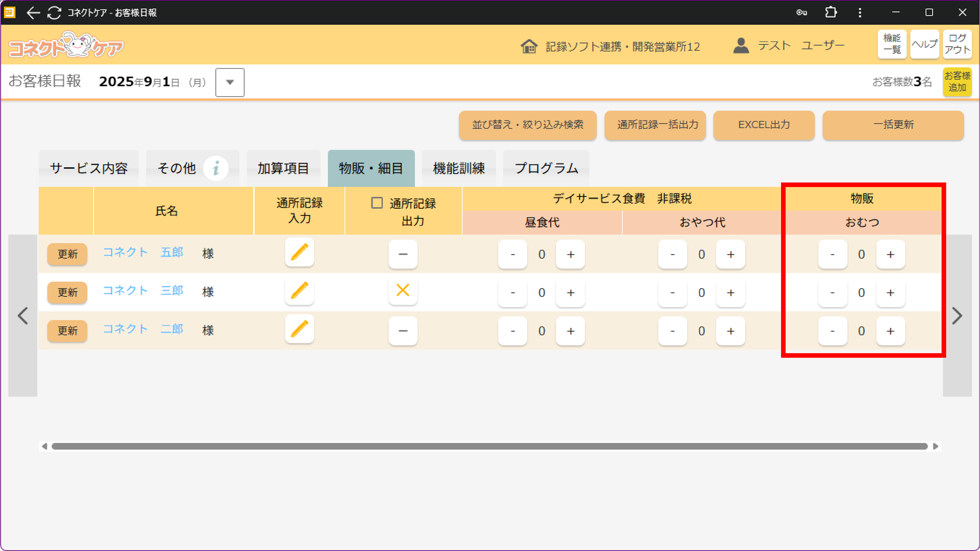
Task: Click the page reload icon
Action: [54, 13]
